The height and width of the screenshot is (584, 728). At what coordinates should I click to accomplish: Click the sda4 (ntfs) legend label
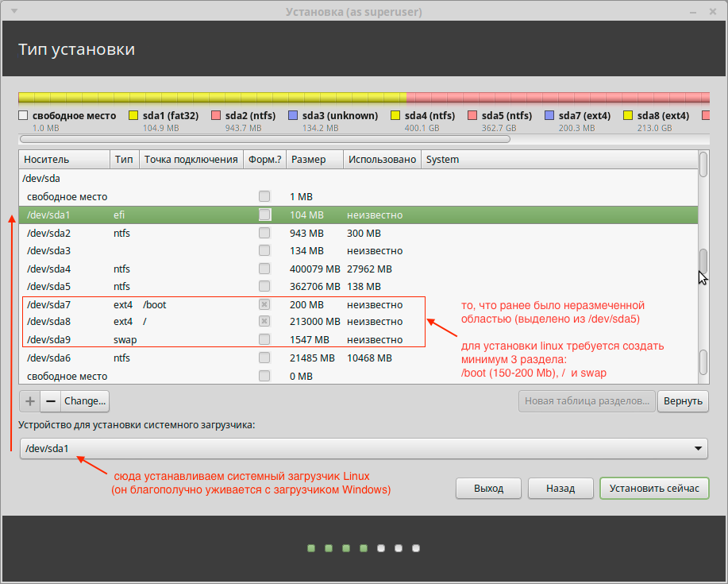pyautogui.click(x=429, y=116)
